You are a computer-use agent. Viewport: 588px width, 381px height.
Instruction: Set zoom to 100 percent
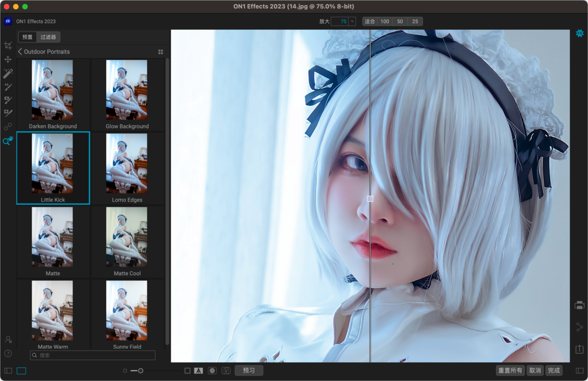tap(385, 21)
